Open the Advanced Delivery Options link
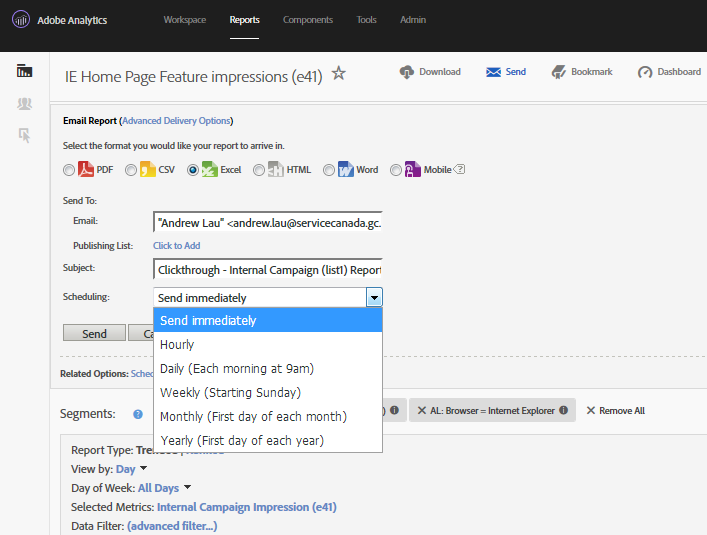Viewport: 707px width, 535px height. [176, 121]
